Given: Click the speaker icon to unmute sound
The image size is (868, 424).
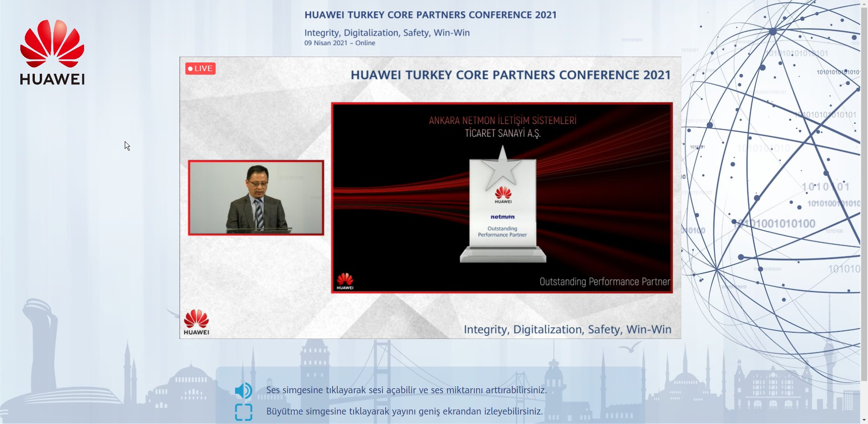Looking at the screenshot, I should tap(244, 391).
